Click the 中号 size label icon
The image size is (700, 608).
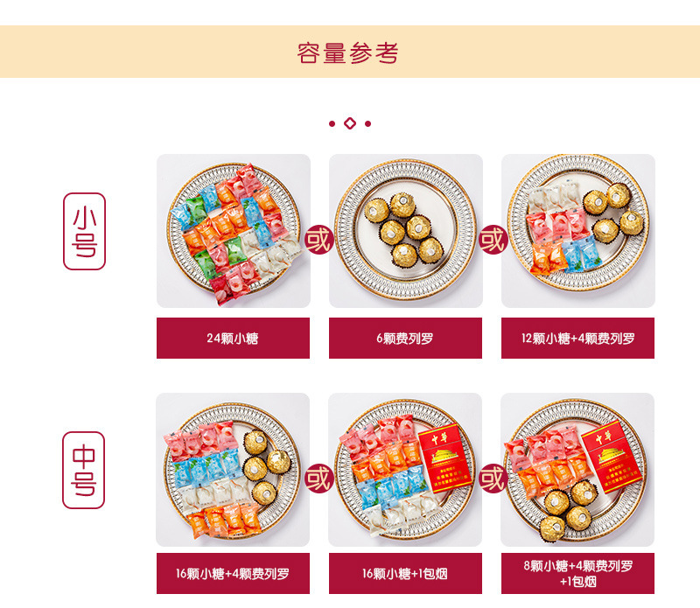[83, 470]
